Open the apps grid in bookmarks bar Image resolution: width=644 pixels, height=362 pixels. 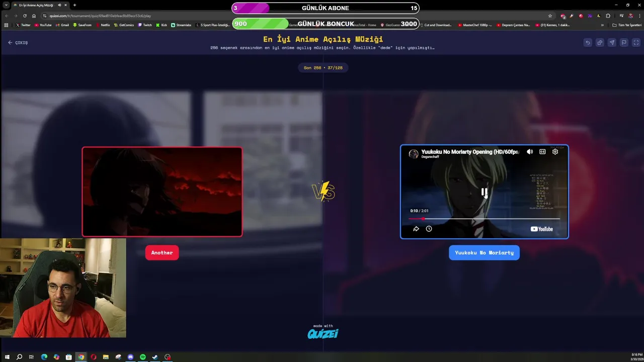pos(6,25)
